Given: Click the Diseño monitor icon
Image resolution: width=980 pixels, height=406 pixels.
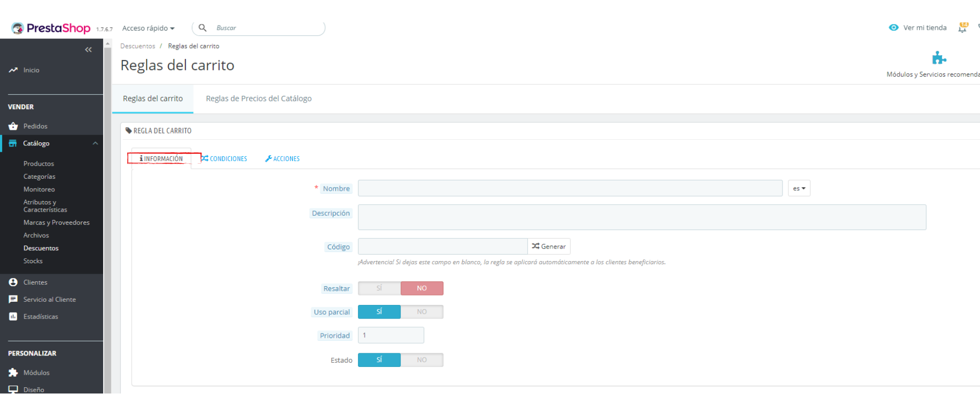Looking at the screenshot, I should coord(13,389).
